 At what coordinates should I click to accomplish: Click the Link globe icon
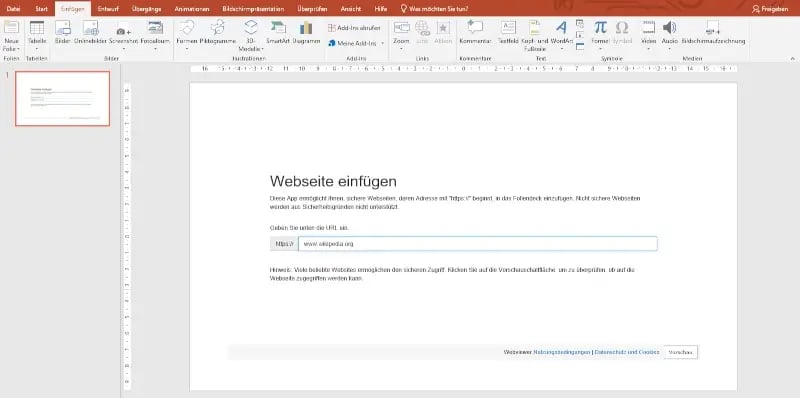[422, 28]
